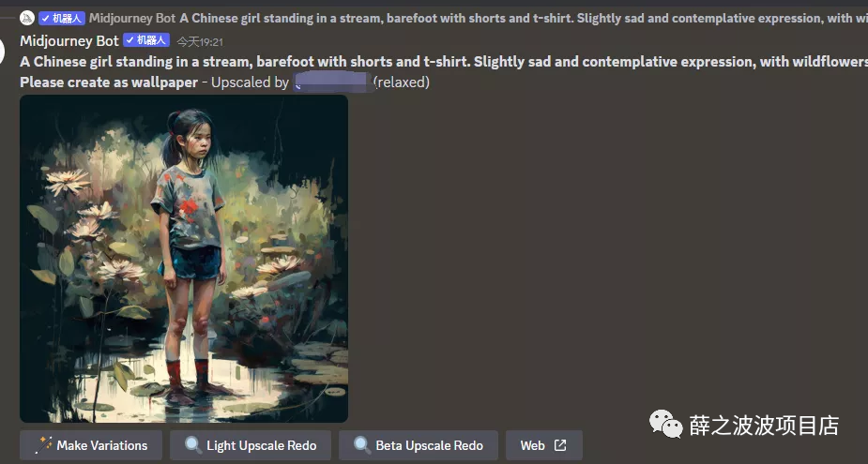Click the bot badge in reply preview line
The width and height of the screenshot is (868, 464).
click(x=61, y=18)
